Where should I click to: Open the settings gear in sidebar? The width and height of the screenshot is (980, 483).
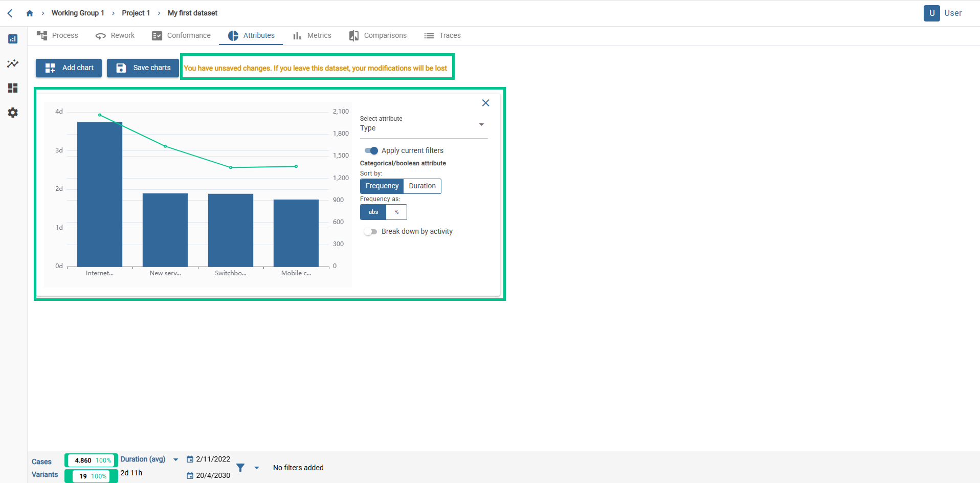13,113
